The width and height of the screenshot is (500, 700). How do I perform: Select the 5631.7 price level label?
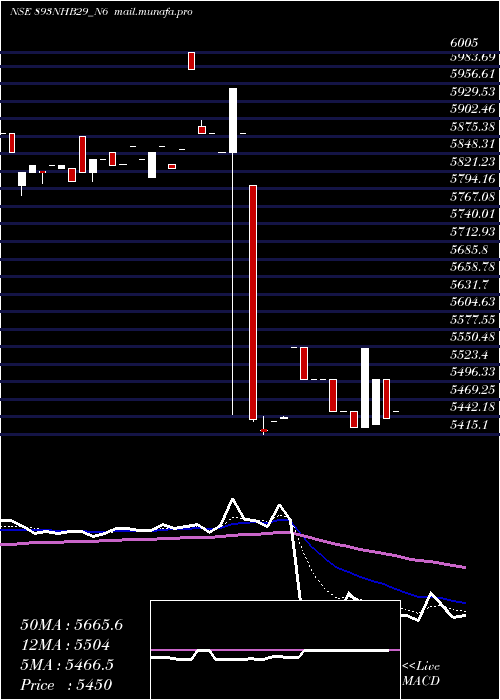tap(469, 284)
